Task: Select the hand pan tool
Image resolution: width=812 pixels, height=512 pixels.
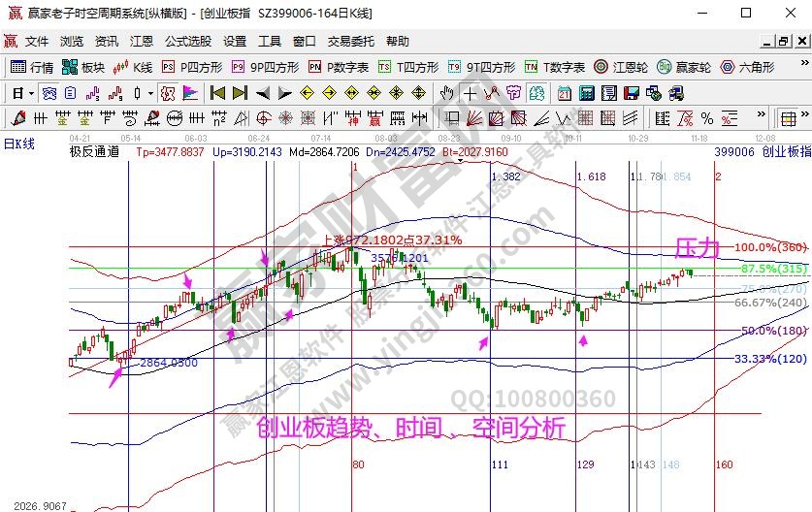Action: point(447,93)
